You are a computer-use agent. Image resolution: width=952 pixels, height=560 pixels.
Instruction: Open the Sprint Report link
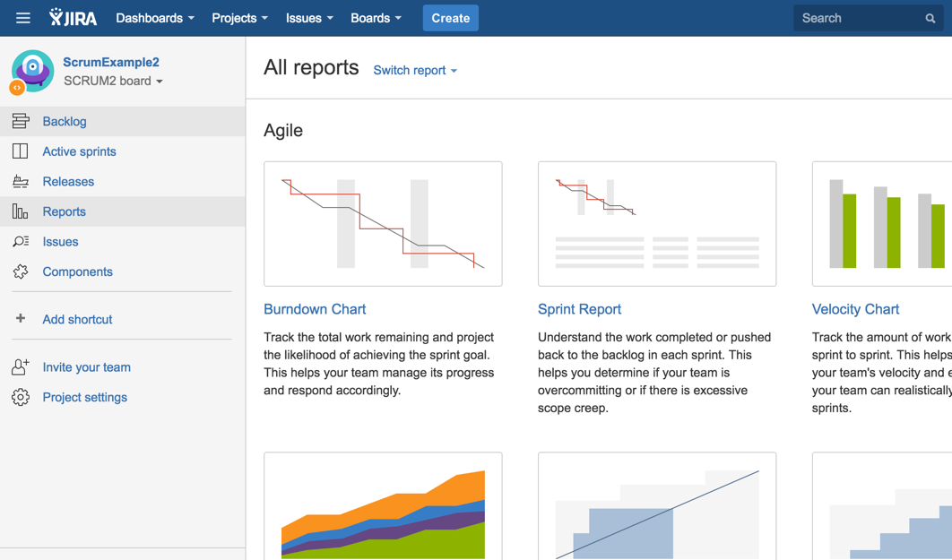pyautogui.click(x=579, y=309)
